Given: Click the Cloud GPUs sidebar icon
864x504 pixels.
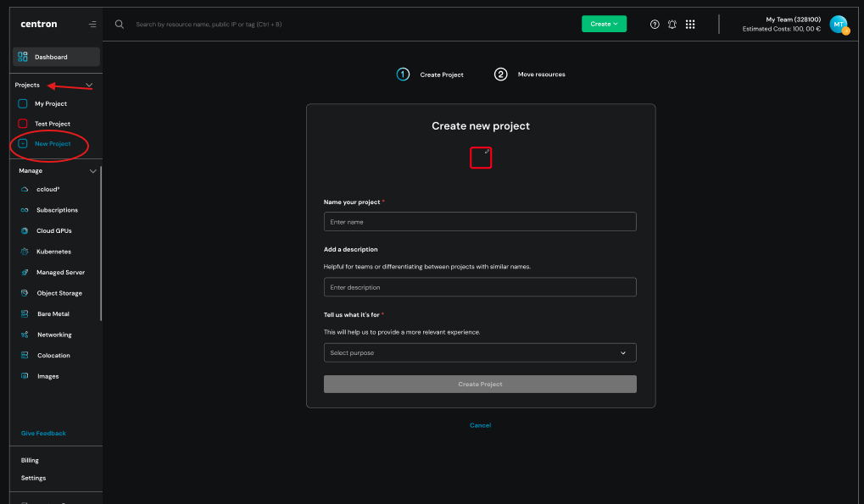Looking at the screenshot, I should pyautogui.click(x=25, y=230).
